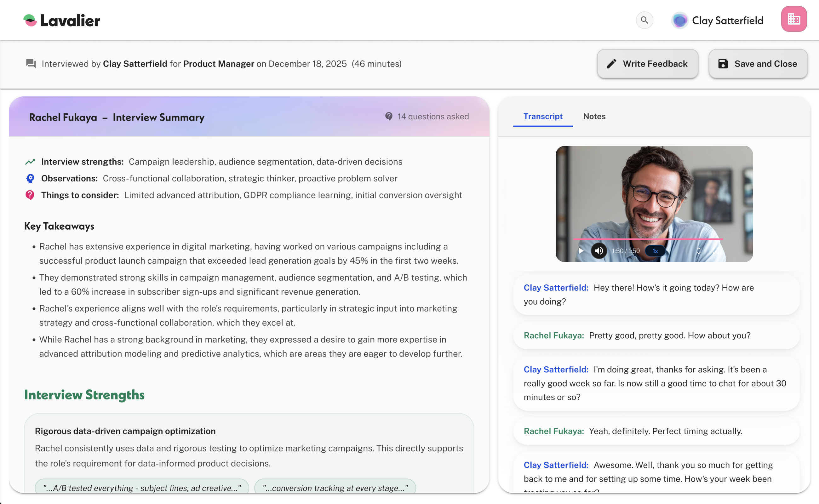Change the 1x playback speed

coord(655,251)
